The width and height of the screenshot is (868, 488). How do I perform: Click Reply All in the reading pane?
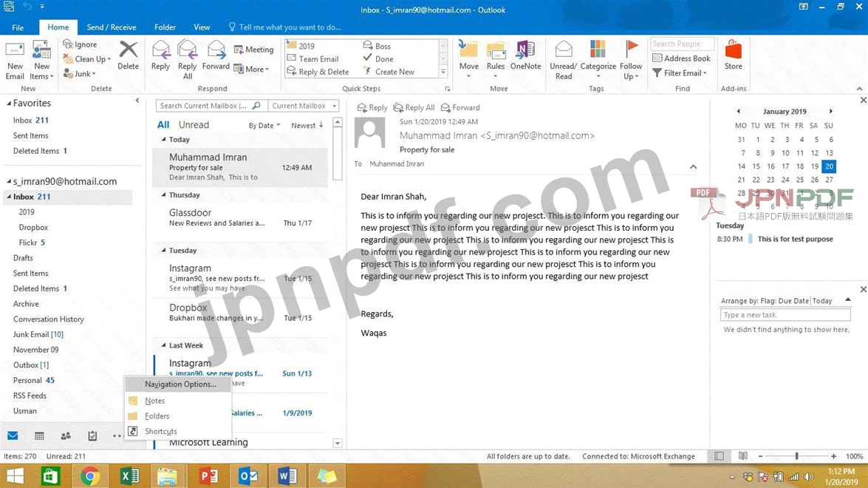[x=414, y=107]
